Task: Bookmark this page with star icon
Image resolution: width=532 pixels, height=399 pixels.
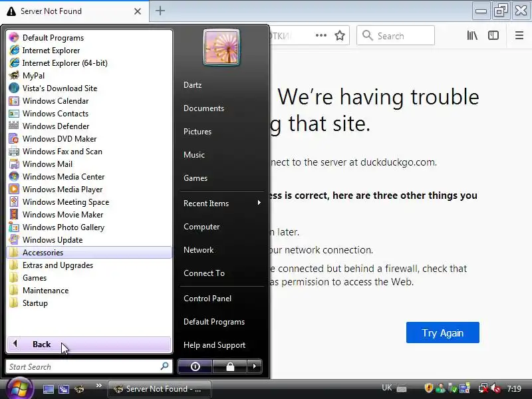Action: point(340,35)
